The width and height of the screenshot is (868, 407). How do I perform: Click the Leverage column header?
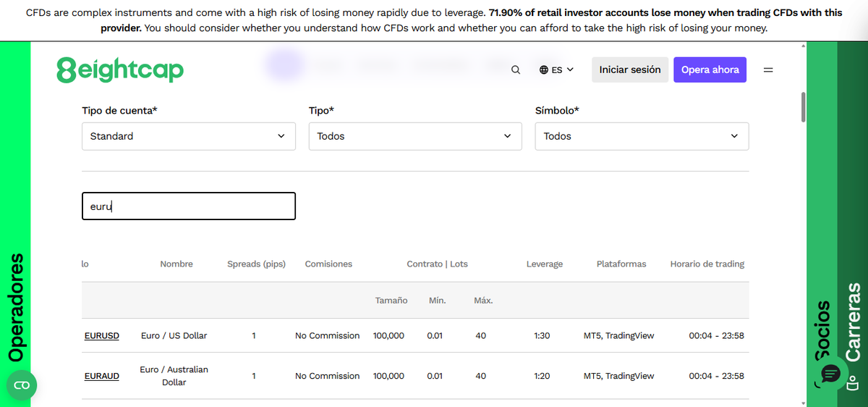pyautogui.click(x=545, y=264)
